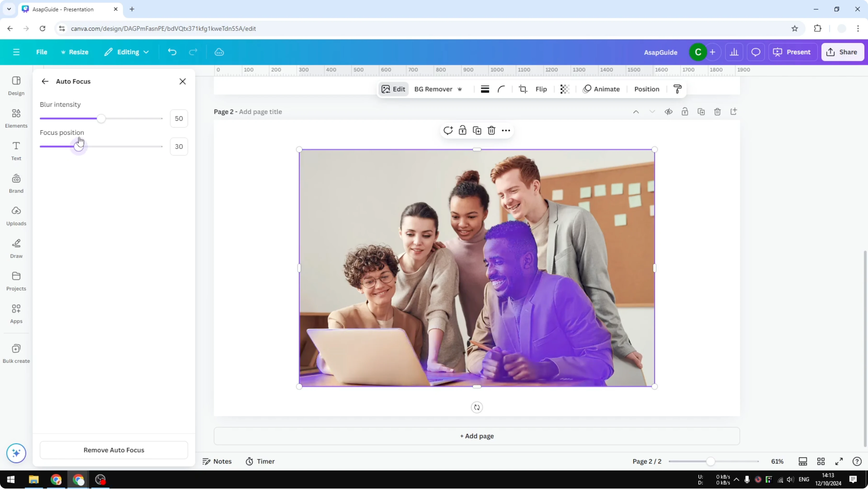This screenshot has height=489, width=868.
Task: Click the paint roller copy style icon
Action: (x=678, y=89)
